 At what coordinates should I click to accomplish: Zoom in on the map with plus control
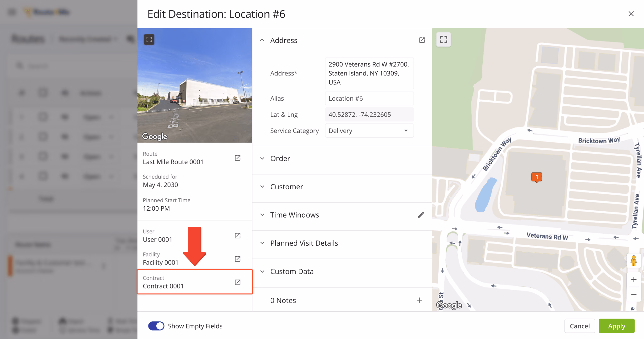click(634, 279)
